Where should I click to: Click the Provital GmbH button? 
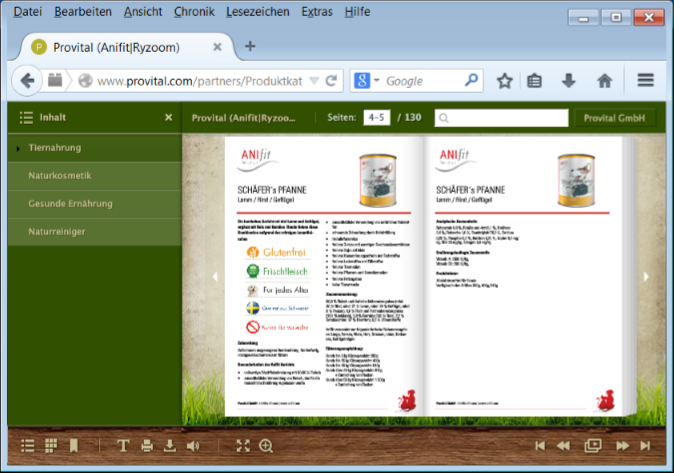click(613, 118)
